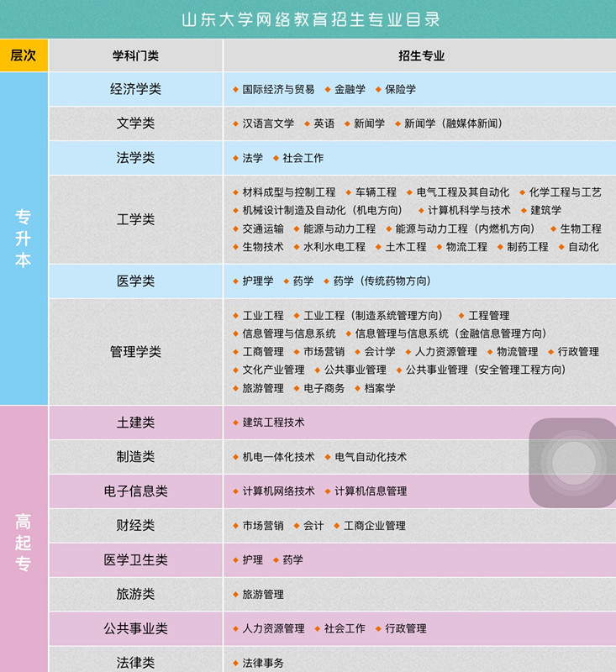The width and height of the screenshot is (616, 672).
Task: Select the major 水利水电工程
Action: pos(334,247)
